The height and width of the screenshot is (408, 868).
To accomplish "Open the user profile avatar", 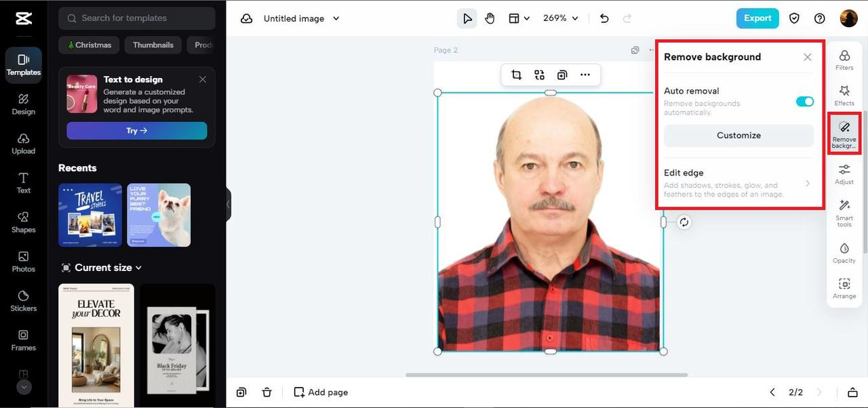I will 849,18.
